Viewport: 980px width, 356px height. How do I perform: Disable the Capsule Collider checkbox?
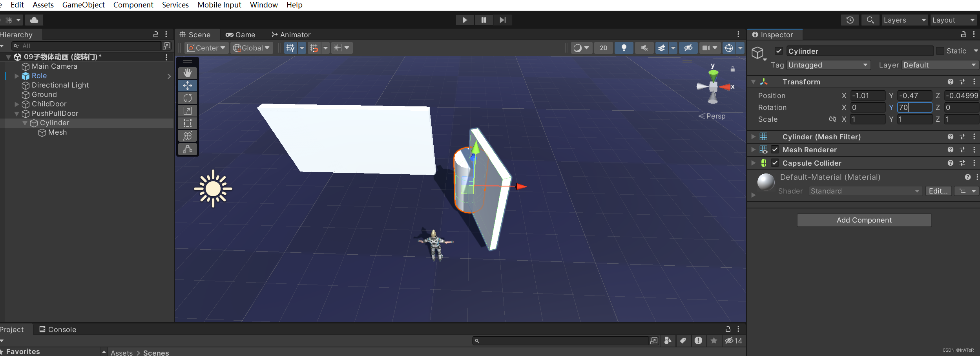[775, 163]
